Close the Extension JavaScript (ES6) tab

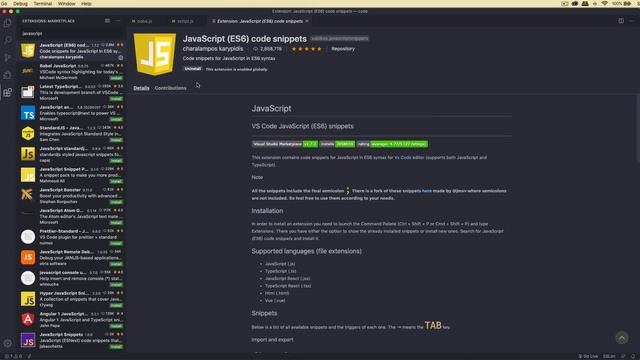click(x=307, y=21)
